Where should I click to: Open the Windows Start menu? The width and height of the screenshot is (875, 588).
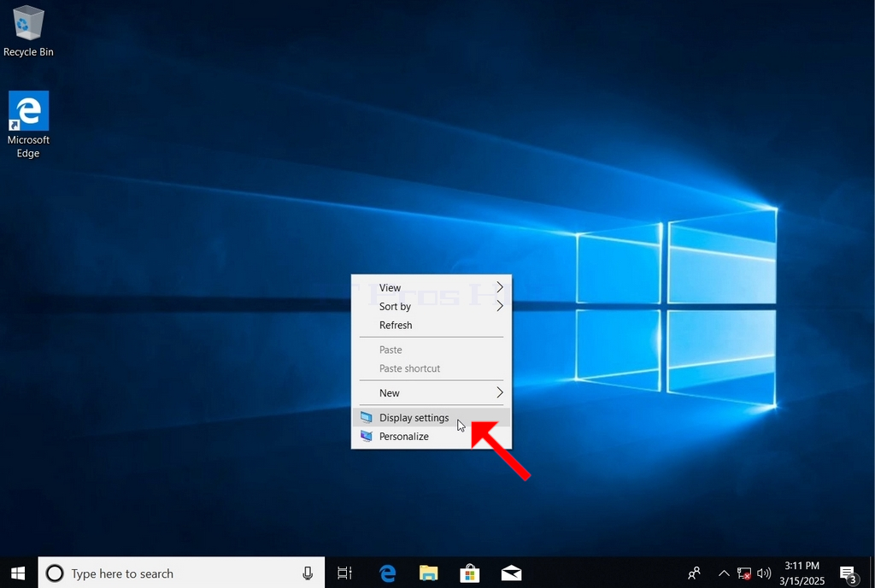coord(18,573)
